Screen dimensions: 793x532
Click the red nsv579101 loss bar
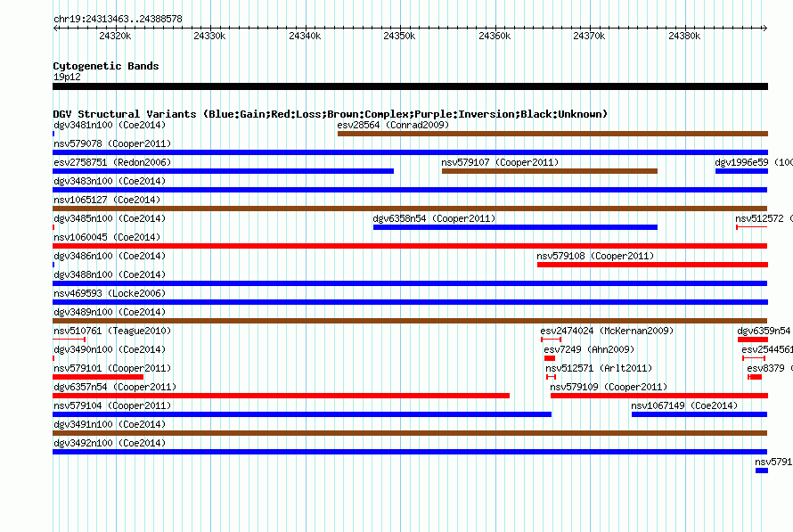[98, 377]
